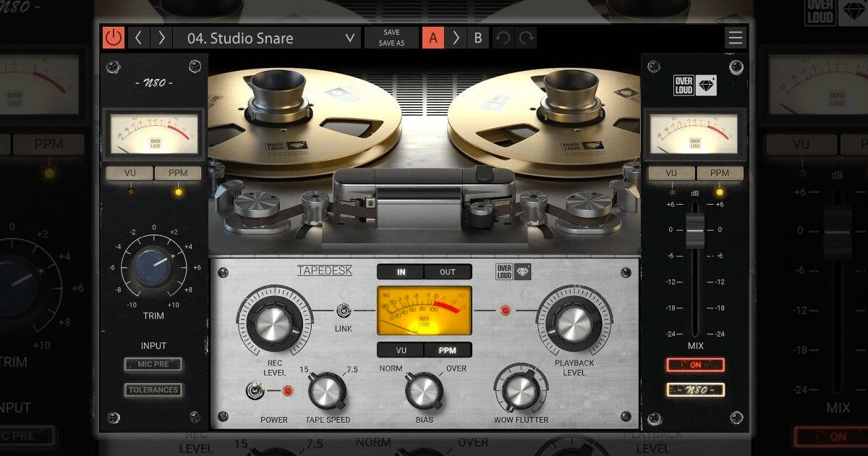Click the Overloud logo on right panel
The width and height of the screenshot is (868, 456).
tap(695, 85)
